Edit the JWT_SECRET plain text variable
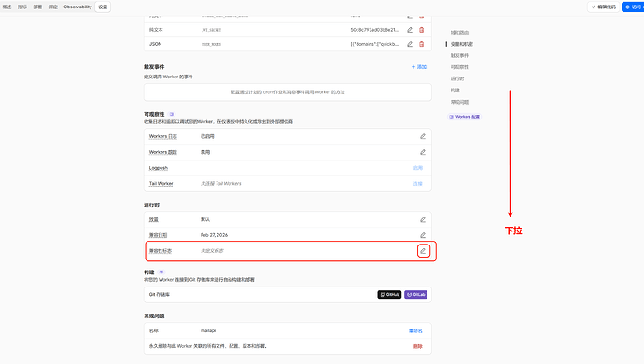644x364 pixels. point(410,30)
